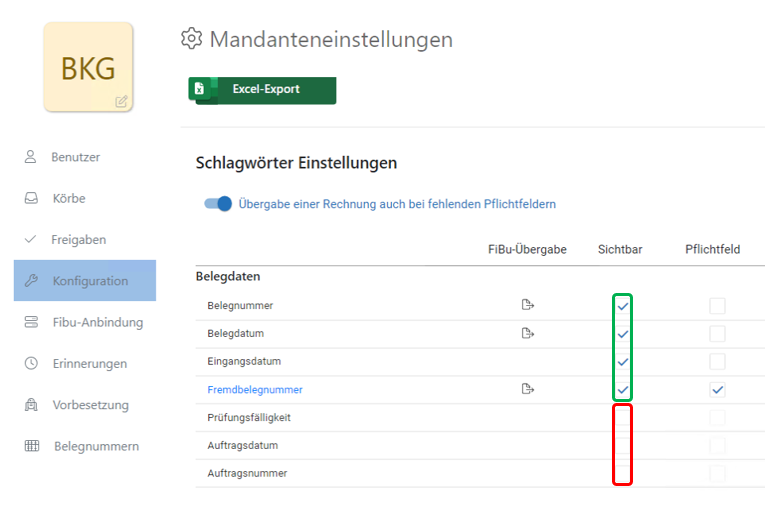Click the clock icon beside Erinnerungen

pyautogui.click(x=30, y=364)
